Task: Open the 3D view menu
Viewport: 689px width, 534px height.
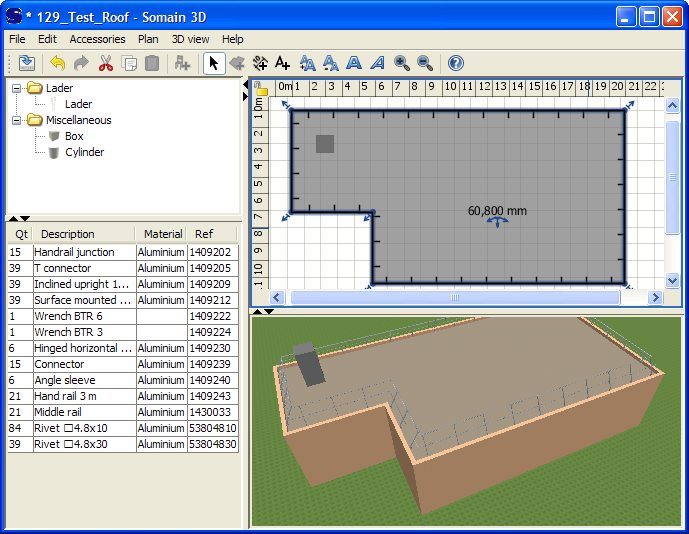Action: (x=190, y=39)
